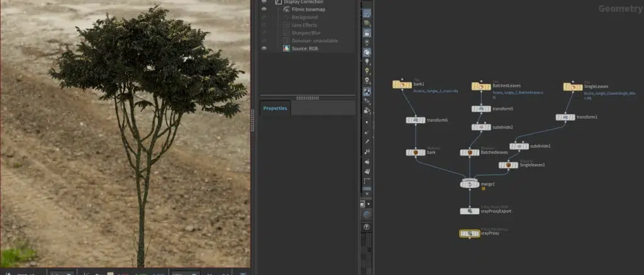Screen dimensions: 644x275
Task: Select the transform1 node
Action: (565, 117)
